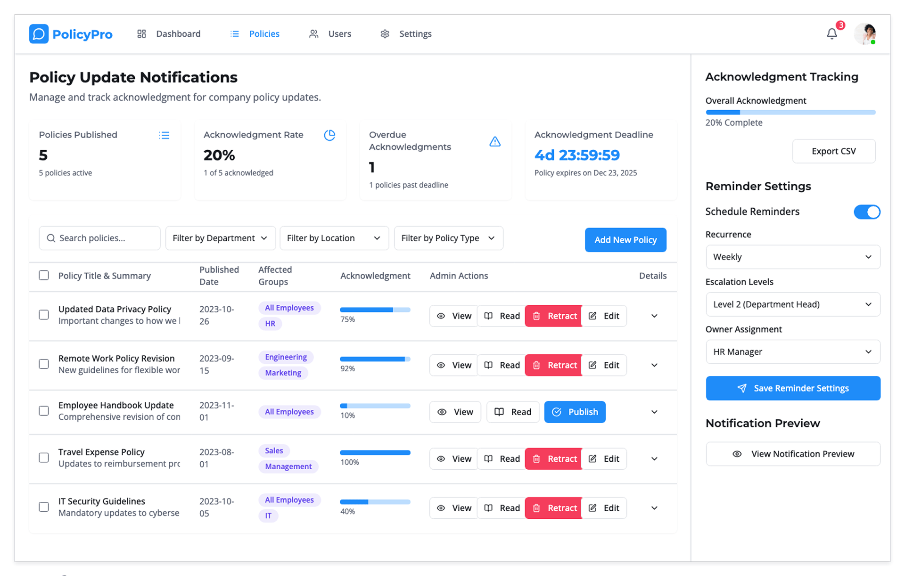Click the user profile avatar
The height and width of the screenshot is (588, 905).
(x=866, y=34)
